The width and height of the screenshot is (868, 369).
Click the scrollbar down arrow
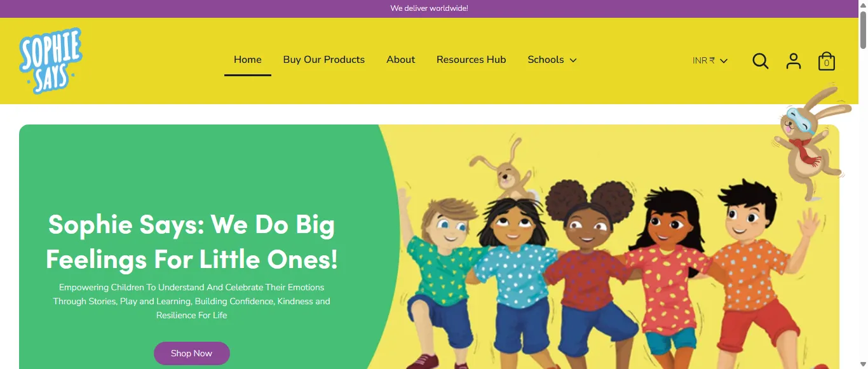[863, 364]
